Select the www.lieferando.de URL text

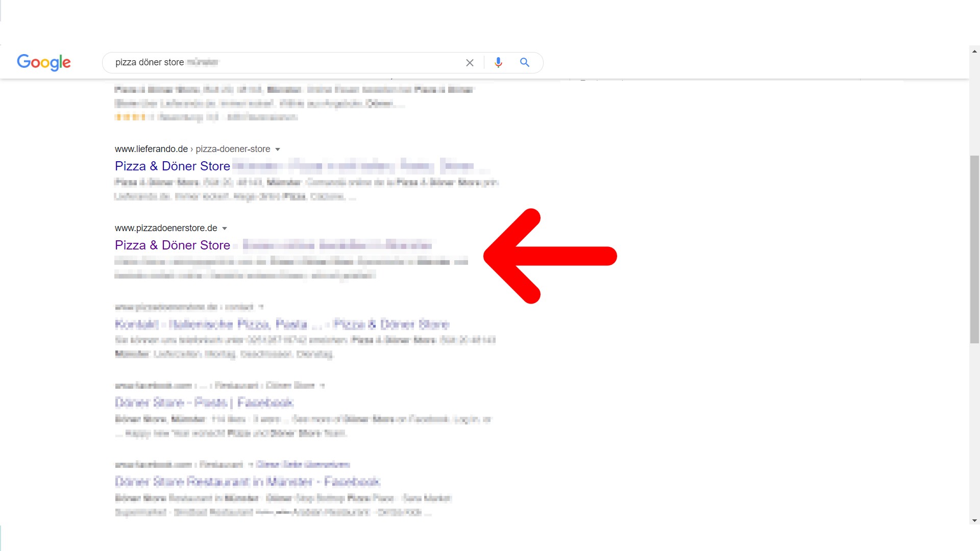(151, 149)
